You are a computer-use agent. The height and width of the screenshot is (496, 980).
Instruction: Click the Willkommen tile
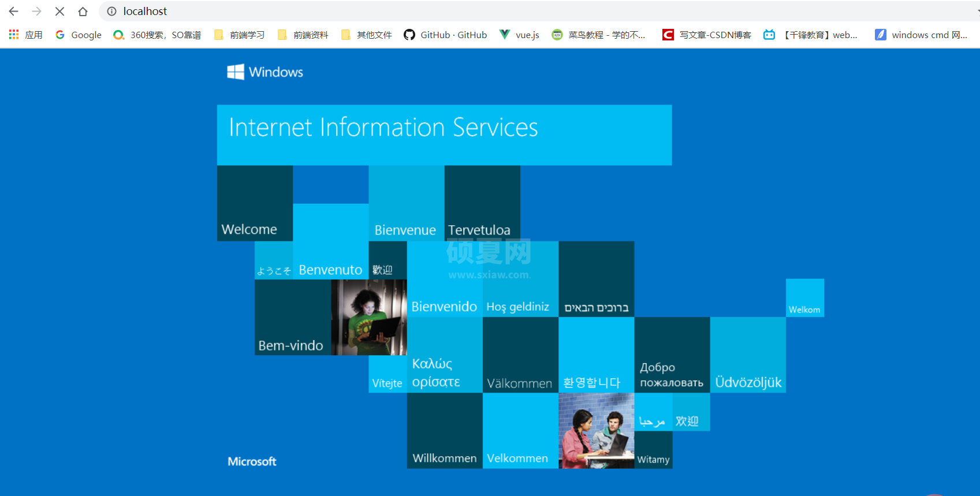click(445, 431)
